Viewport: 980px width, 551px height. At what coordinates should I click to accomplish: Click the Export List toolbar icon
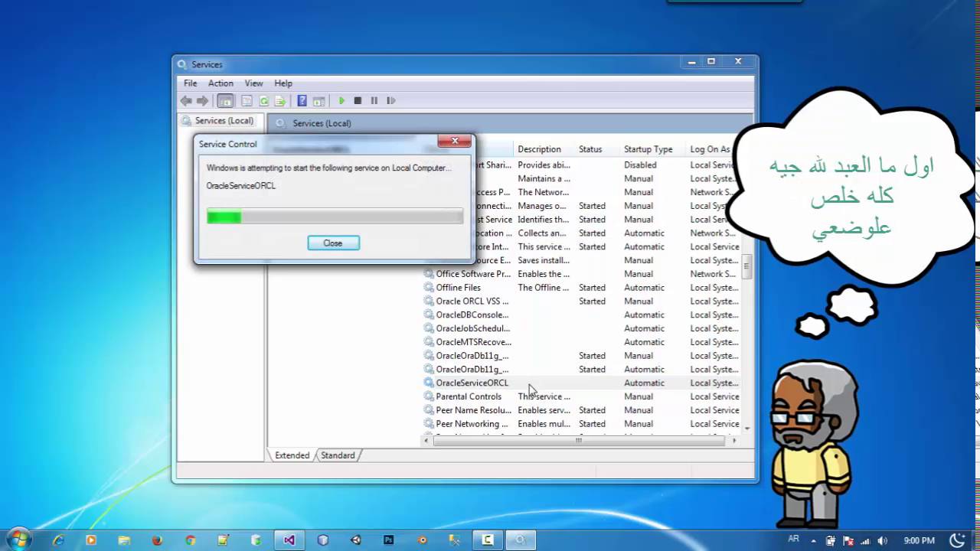(x=280, y=100)
